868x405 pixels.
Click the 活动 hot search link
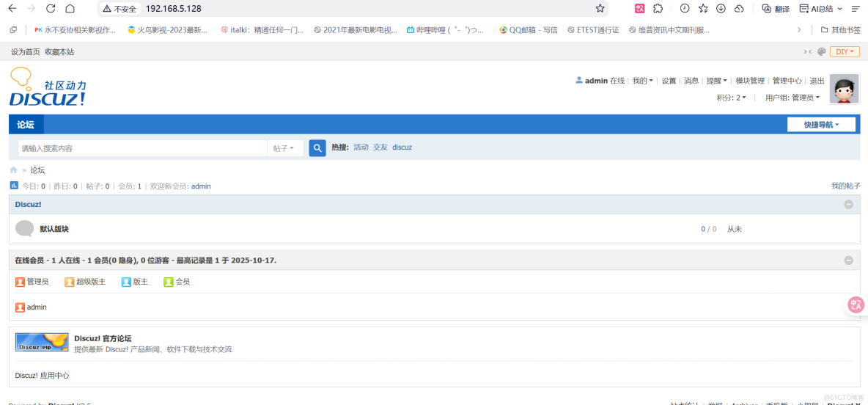(361, 147)
